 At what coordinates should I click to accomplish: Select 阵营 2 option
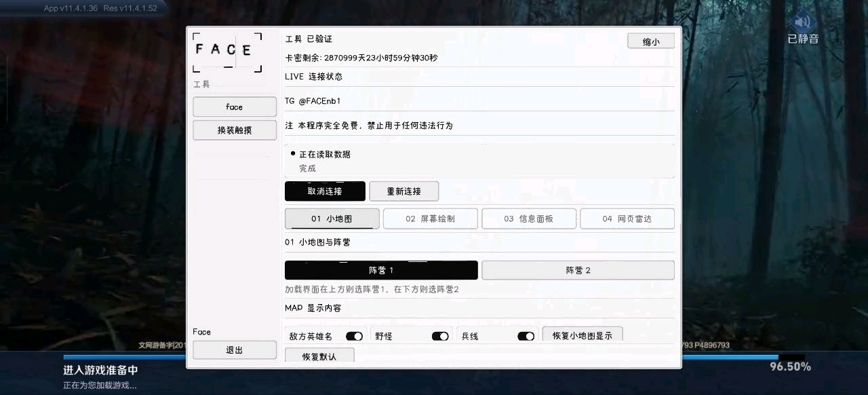pyautogui.click(x=578, y=270)
